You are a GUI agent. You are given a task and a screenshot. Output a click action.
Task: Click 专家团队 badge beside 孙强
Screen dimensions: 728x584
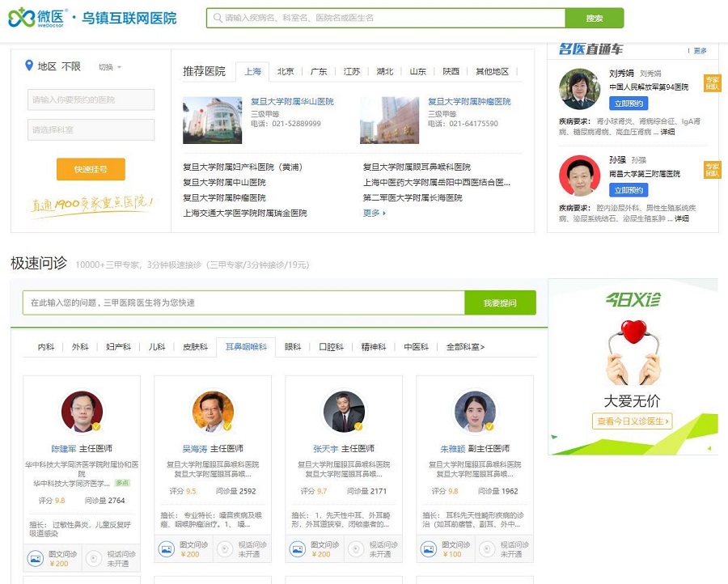tap(712, 169)
